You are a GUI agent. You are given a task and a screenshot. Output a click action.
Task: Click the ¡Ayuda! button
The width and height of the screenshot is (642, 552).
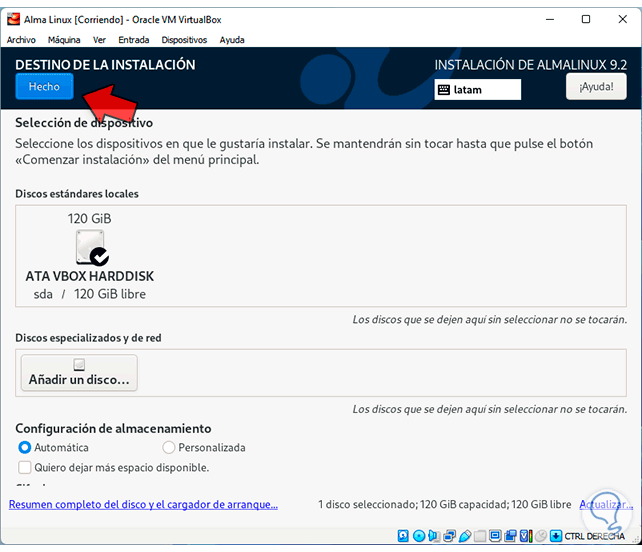(596, 86)
